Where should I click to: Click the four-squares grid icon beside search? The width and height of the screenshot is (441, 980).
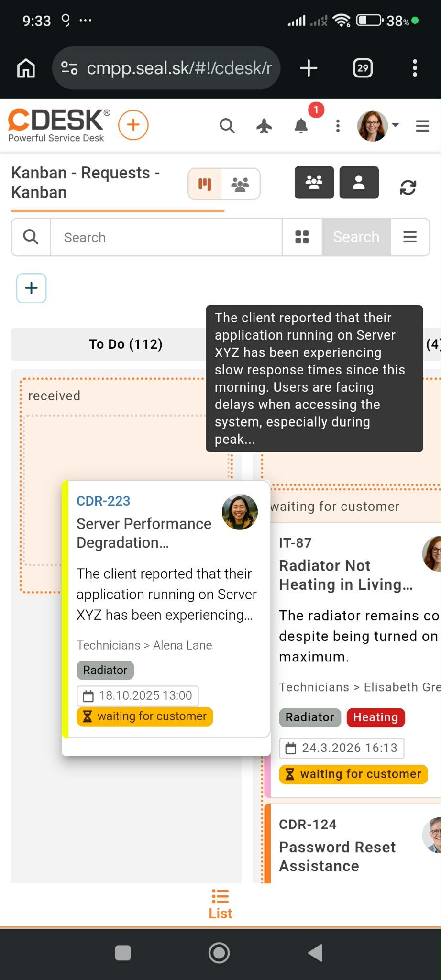[x=302, y=237]
